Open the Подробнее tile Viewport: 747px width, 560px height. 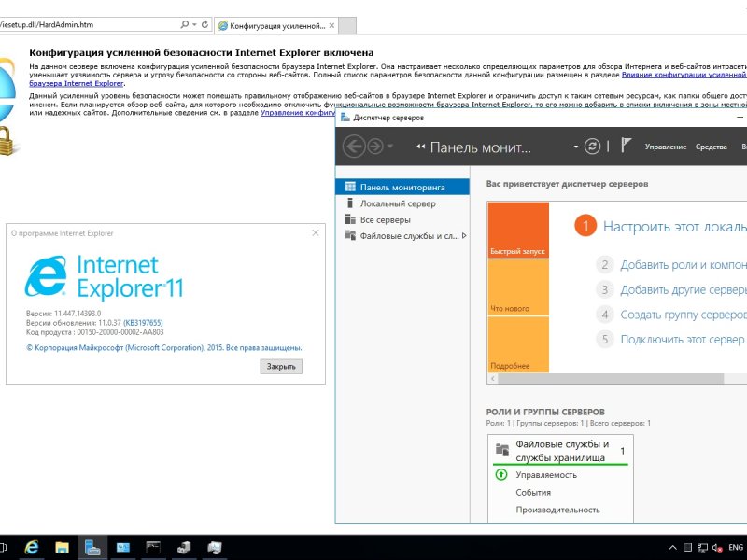click(518, 344)
